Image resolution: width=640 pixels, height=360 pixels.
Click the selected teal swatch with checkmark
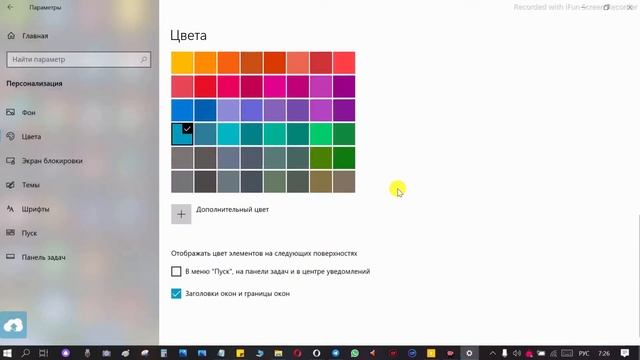[182, 134]
